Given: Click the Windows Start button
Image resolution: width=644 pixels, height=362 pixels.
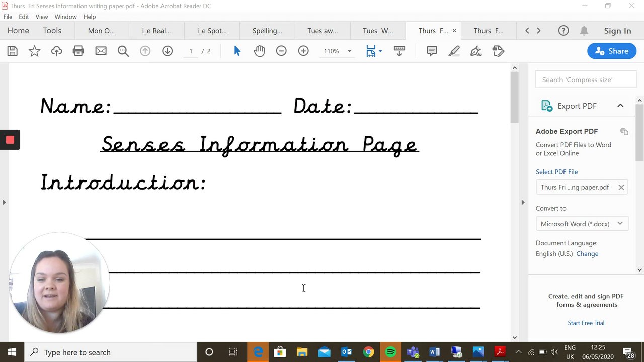Looking at the screenshot, I should pos(12,352).
